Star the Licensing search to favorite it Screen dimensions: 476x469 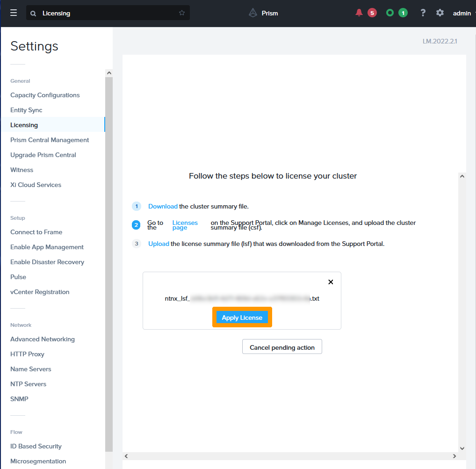[x=182, y=13]
